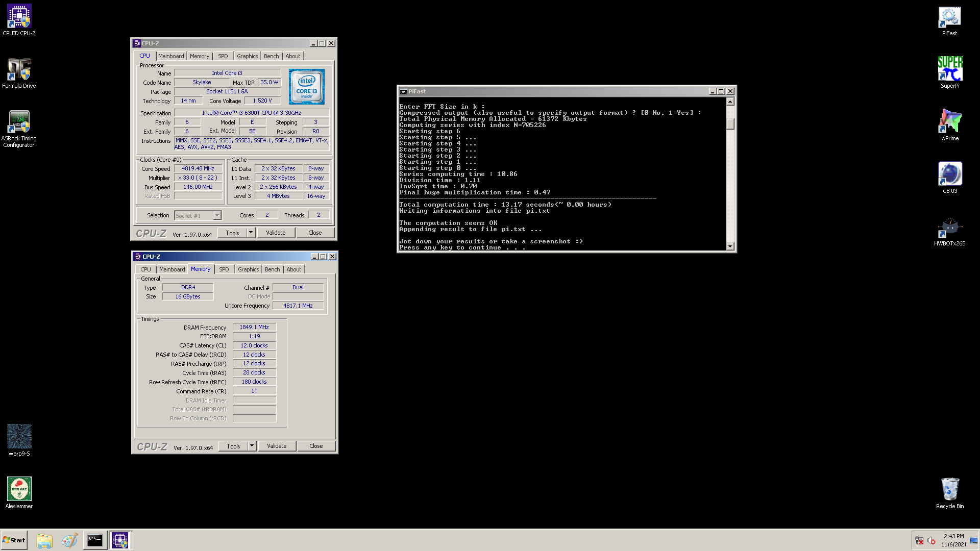Click the top CPU-Z window title icon

pos(137,43)
